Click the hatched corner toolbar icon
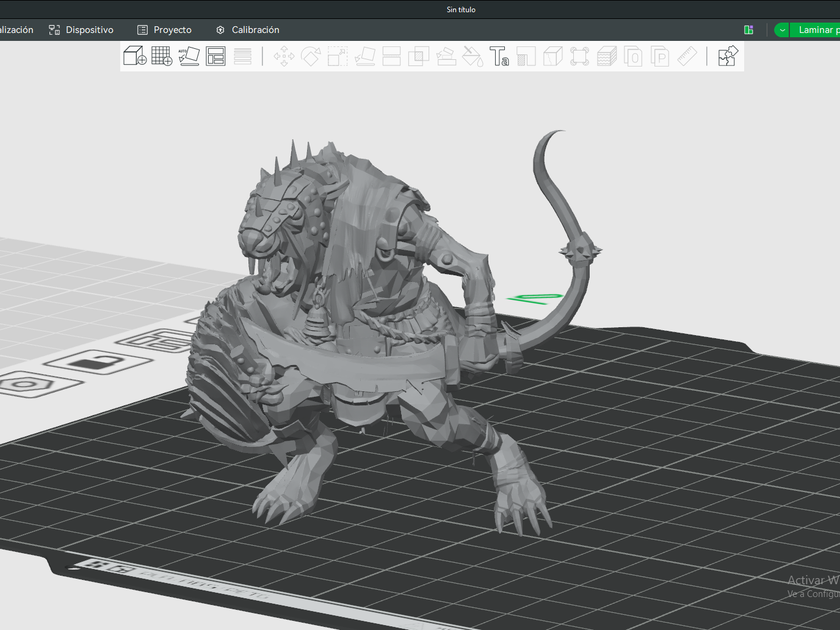 (x=526, y=56)
